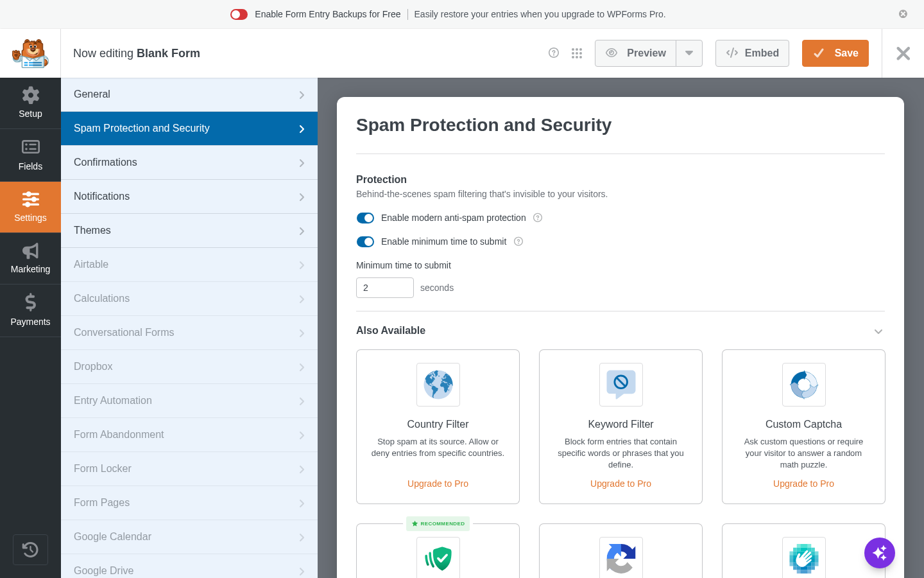Open the Airtable settings section
Image resolution: width=924 pixels, height=578 pixels.
[x=189, y=265]
